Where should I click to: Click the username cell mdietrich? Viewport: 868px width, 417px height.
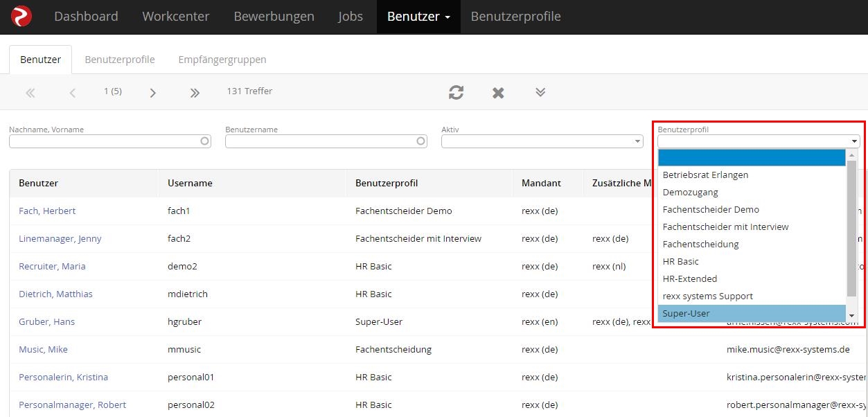(188, 294)
